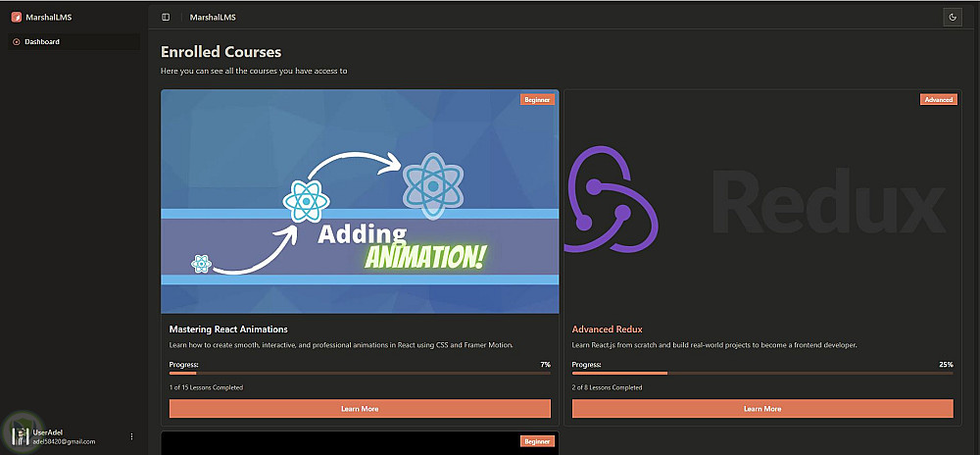Screen dimensions: 980x455
Task: Click the 7% progress bar
Action: point(360,374)
